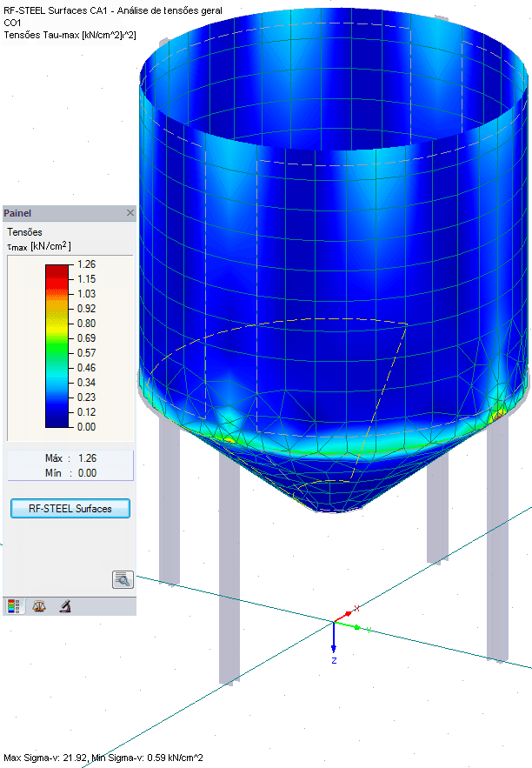Open the magnifier results icon button

123,580
